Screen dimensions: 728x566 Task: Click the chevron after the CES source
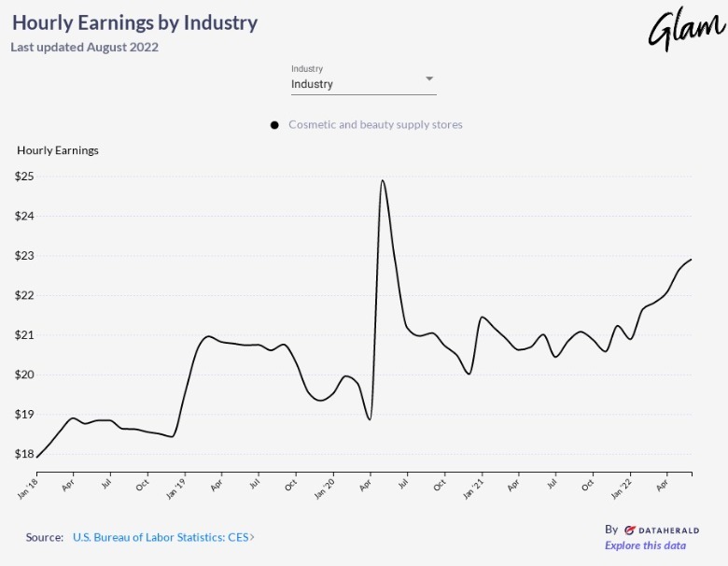(252, 538)
